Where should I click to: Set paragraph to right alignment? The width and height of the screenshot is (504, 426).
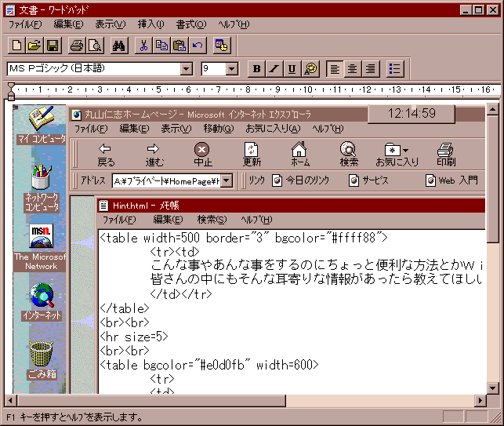370,69
